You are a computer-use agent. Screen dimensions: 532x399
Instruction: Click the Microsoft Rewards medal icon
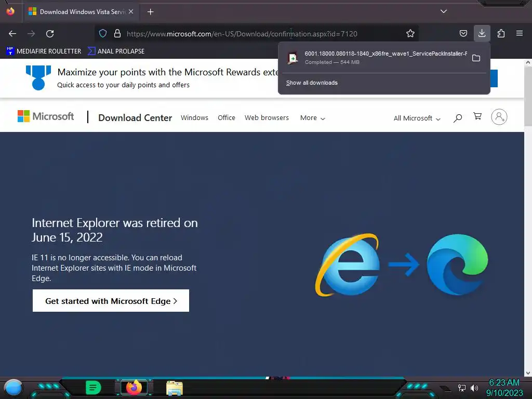pyautogui.click(x=38, y=78)
